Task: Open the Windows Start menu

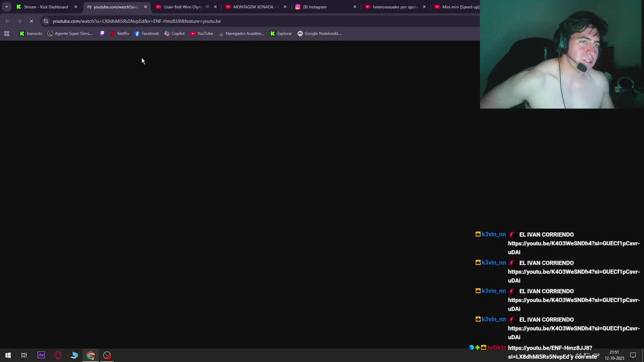Action: coord(8,355)
